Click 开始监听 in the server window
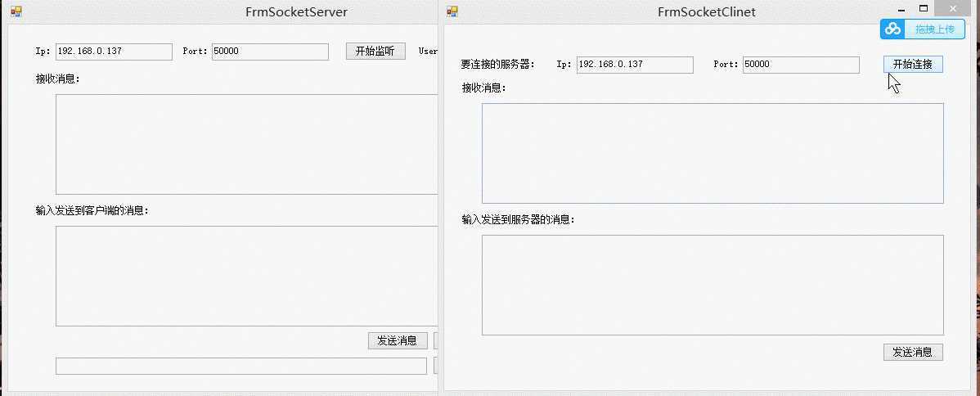This screenshot has width=980, height=396. tap(375, 52)
